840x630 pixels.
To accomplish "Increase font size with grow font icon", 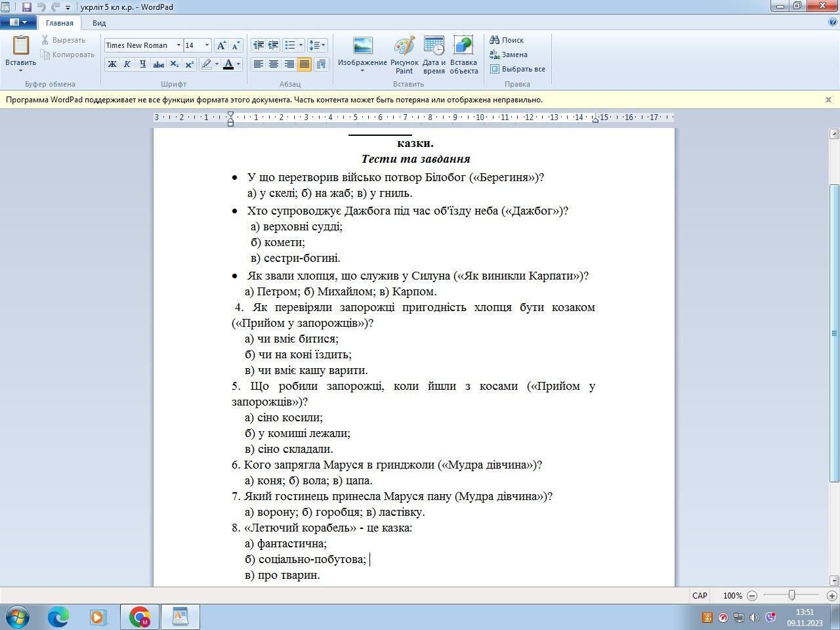I will click(x=222, y=45).
